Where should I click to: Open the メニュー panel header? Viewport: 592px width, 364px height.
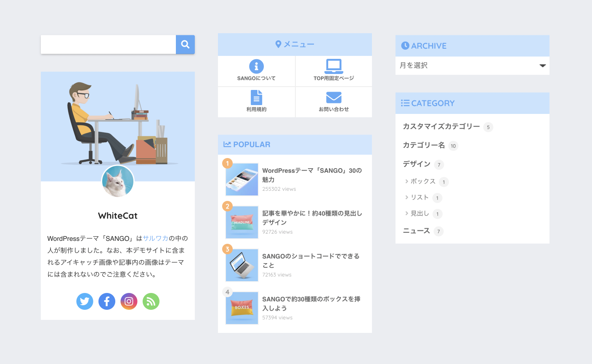coord(295,44)
